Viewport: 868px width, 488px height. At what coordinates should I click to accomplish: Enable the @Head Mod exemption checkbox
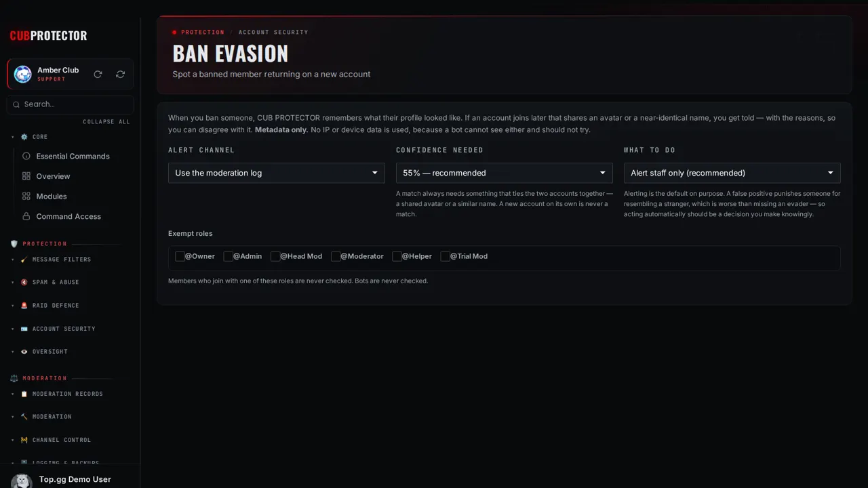[x=275, y=256]
